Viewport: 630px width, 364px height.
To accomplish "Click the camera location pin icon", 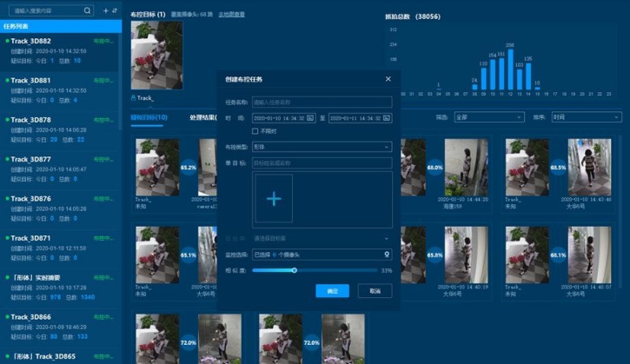I will pos(386,255).
